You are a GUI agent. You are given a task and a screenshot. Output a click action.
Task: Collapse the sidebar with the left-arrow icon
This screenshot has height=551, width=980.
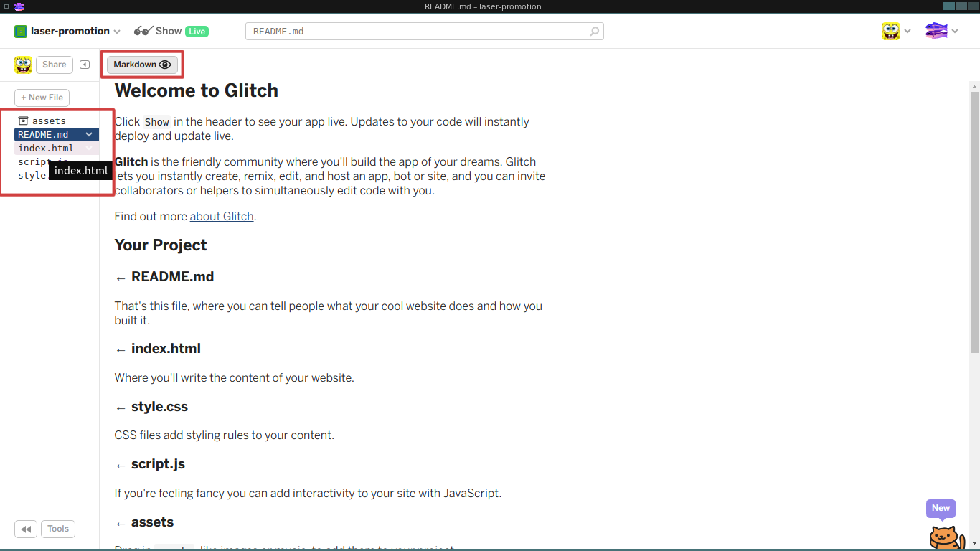(x=85, y=65)
